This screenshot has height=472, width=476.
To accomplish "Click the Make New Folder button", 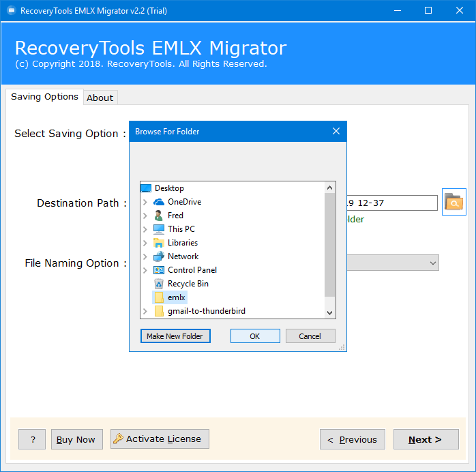I will [x=175, y=336].
